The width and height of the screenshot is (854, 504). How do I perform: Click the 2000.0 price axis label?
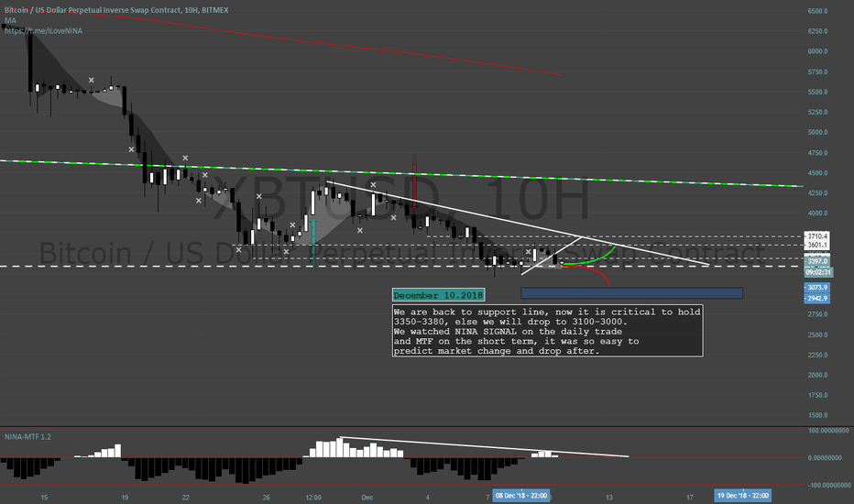[x=817, y=375]
